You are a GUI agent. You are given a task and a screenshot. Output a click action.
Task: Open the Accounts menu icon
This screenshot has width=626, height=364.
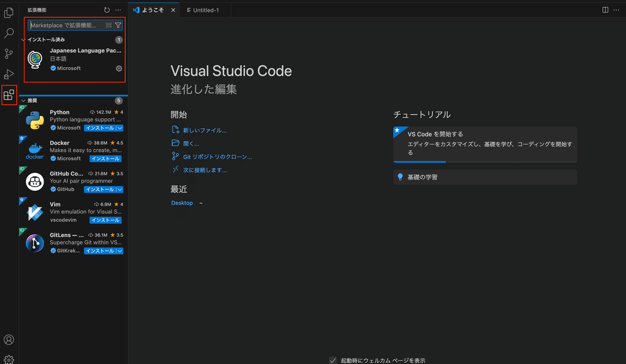coord(9,340)
